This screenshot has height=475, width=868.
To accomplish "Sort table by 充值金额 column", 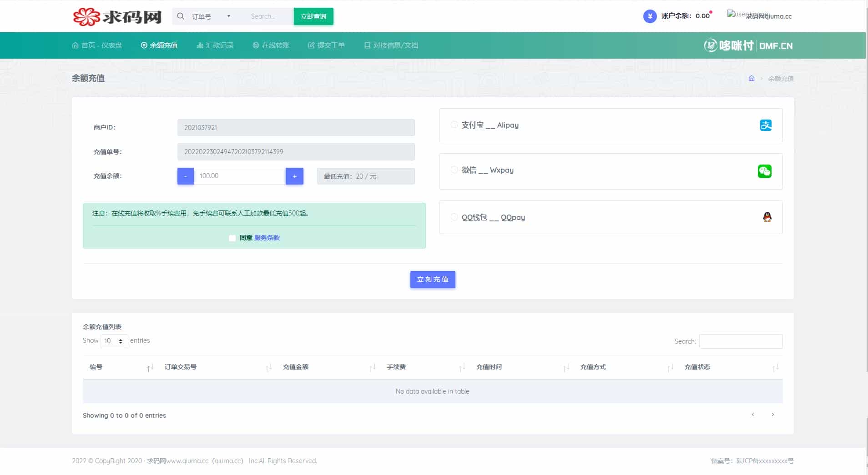I will click(x=328, y=367).
